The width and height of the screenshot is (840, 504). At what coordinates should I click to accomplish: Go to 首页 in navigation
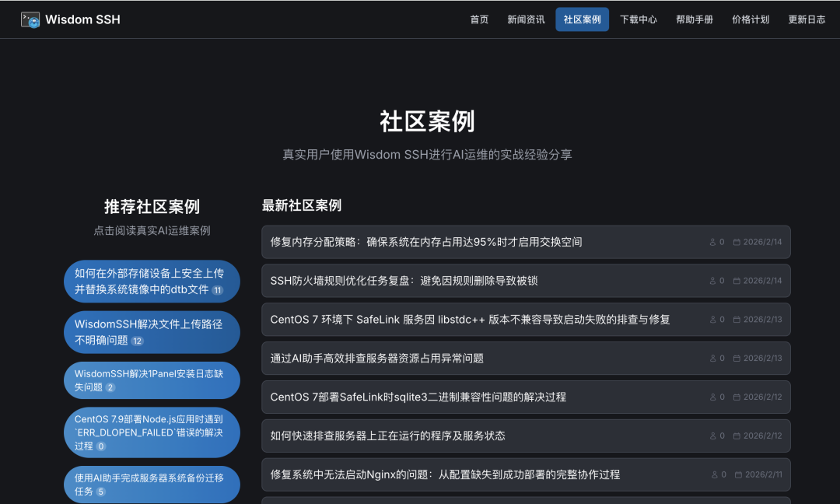coord(479,19)
